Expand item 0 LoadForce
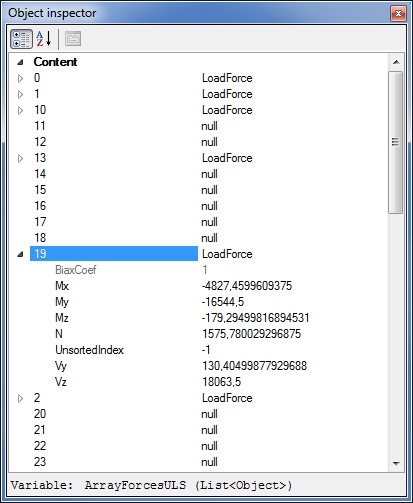The height and width of the screenshot is (503, 413). click(x=20, y=78)
